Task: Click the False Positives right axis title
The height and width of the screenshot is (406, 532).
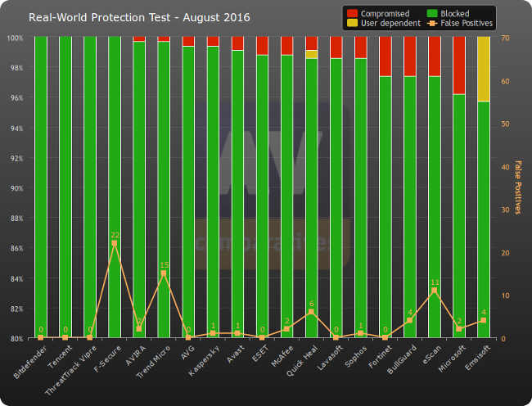Action: 516,187
